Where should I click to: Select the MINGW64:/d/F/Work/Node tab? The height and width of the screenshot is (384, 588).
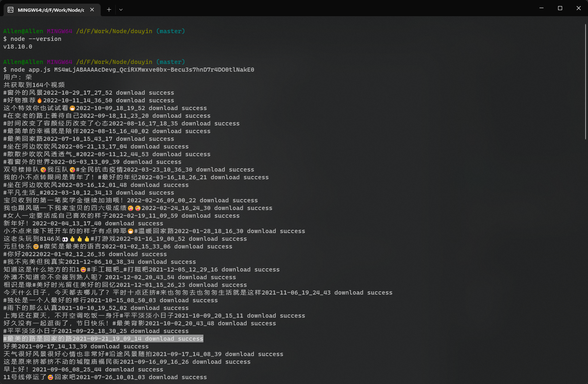[x=51, y=10]
